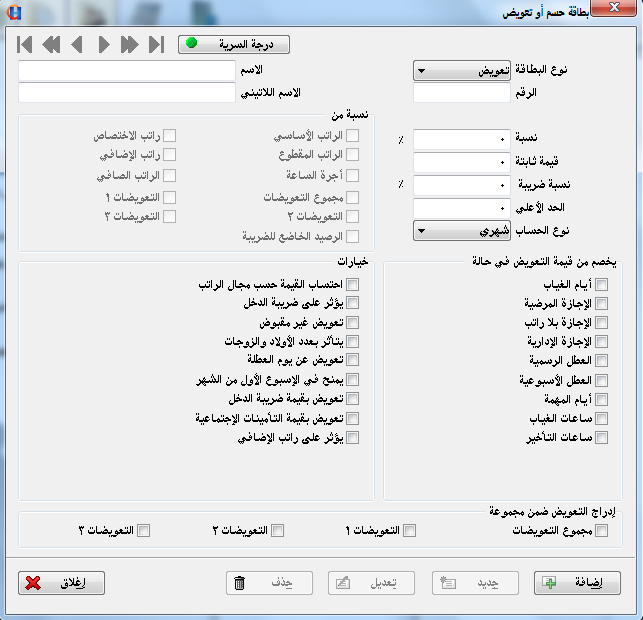Image resolution: width=643 pixels, height=620 pixels.
Task: Check التعويضات ٣ in نسبة من group
Action: [x=169, y=216]
